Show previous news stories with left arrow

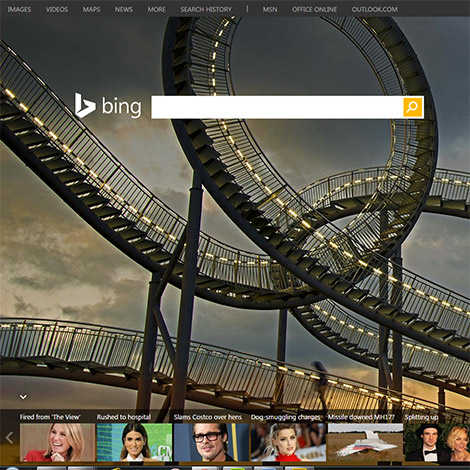point(9,438)
